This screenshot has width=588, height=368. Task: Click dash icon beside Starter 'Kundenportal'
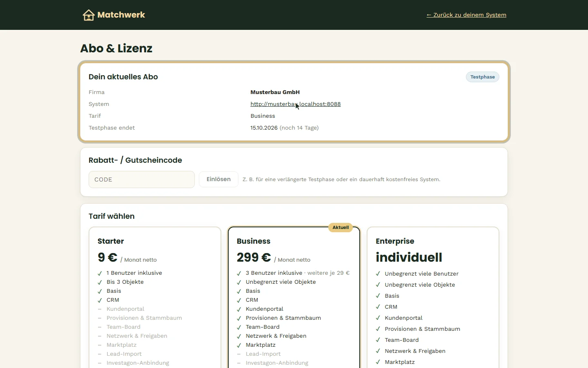[100, 309]
